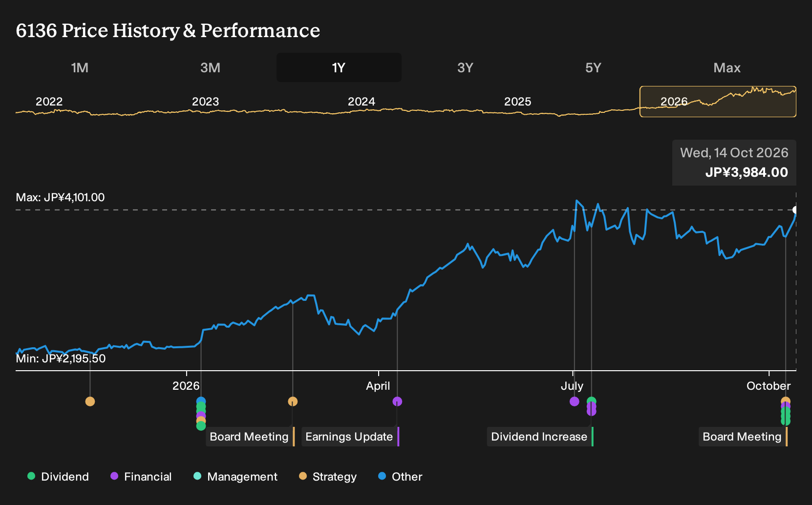Click the 'JP¥3,984.00' tooltip price

(x=747, y=172)
